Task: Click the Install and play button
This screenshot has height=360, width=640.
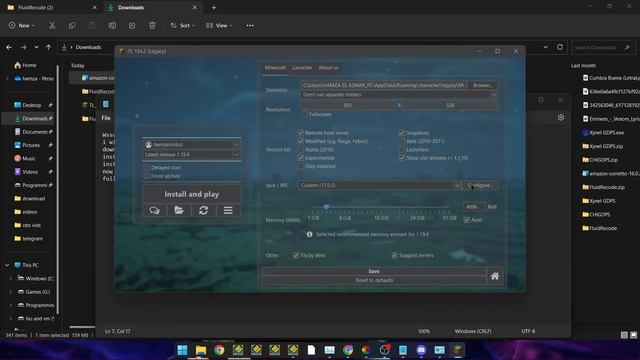Action: 191,194
